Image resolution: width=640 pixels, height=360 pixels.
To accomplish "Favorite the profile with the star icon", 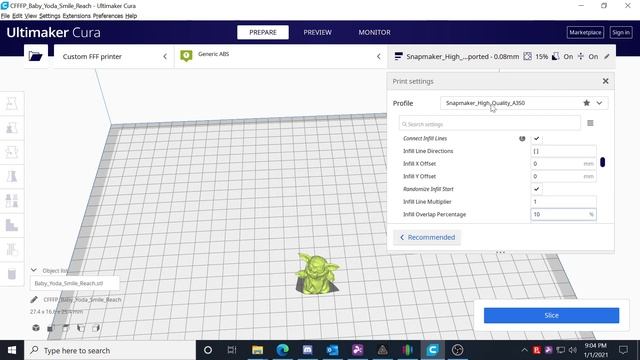I will click(x=587, y=103).
